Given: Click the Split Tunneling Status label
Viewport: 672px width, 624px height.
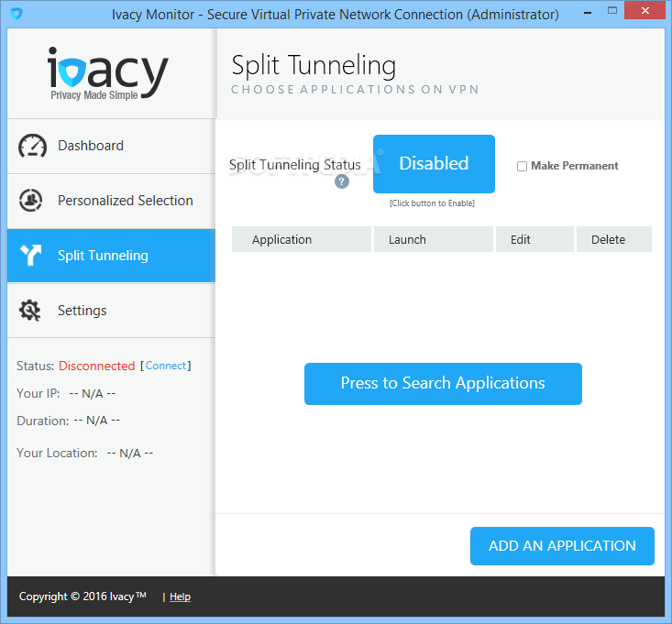Looking at the screenshot, I should (x=295, y=165).
